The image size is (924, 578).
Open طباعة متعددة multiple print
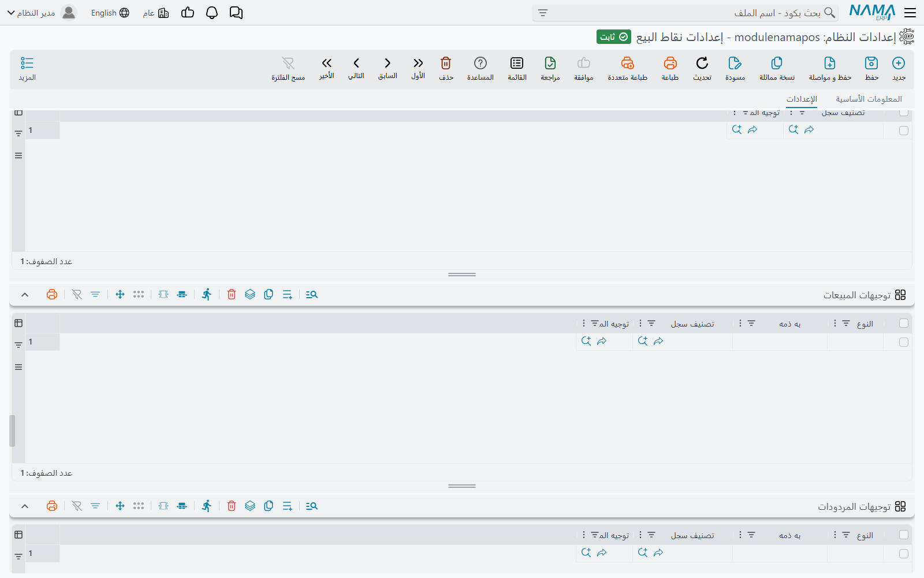point(628,63)
